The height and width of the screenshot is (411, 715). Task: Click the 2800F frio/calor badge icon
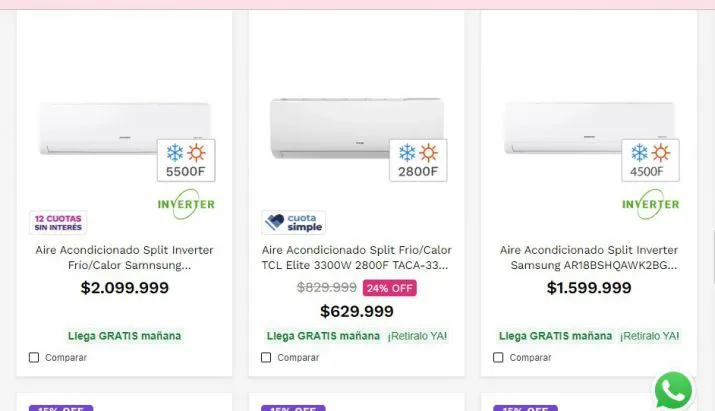click(418, 160)
